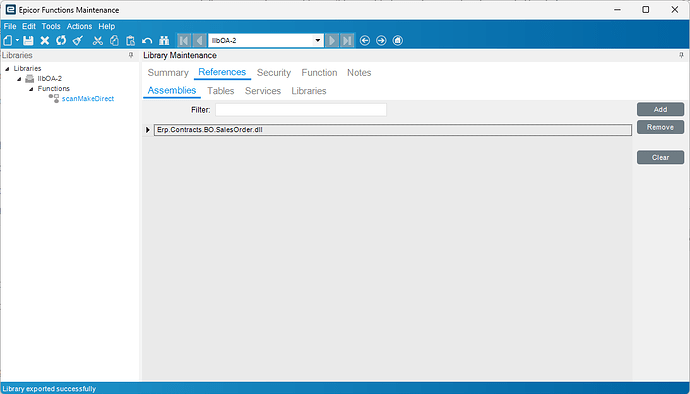Delete using the X toolbar icon

(44, 41)
